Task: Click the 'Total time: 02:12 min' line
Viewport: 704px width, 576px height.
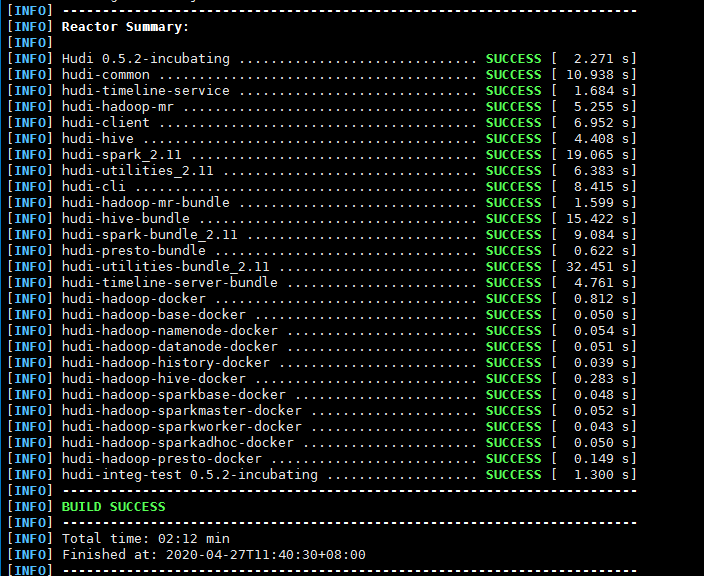Action: click(x=145, y=539)
